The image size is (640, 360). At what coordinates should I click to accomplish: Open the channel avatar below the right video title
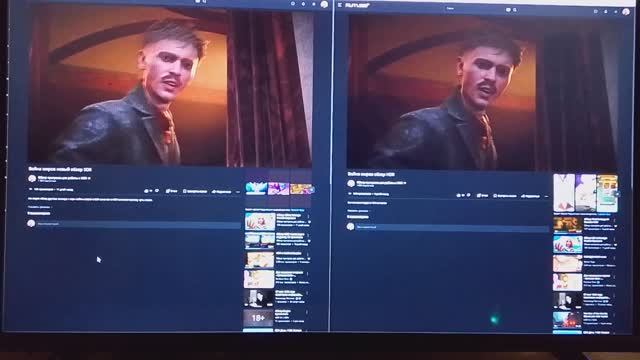click(x=351, y=183)
